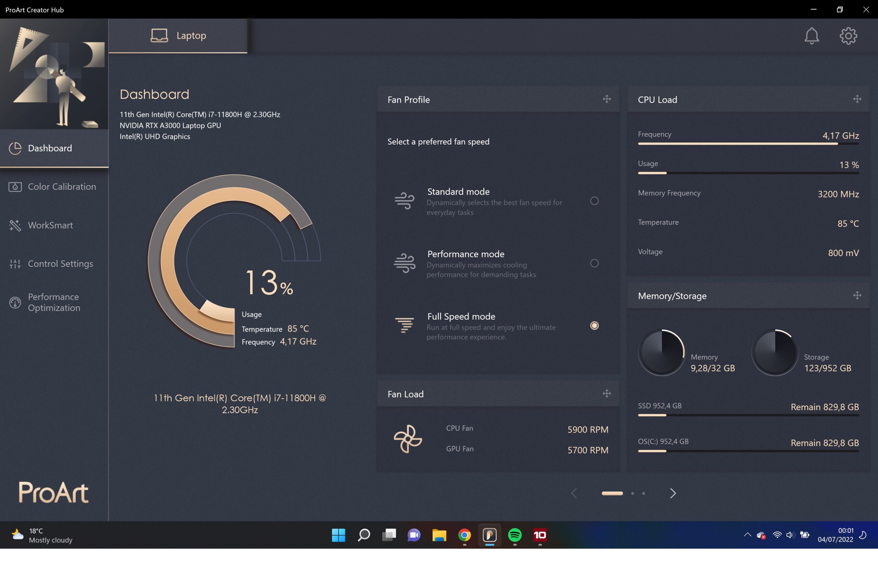Viewport: 878px width, 588px height.
Task: Click the move handle on the Fan Profile panel
Action: pyautogui.click(x=607, y=99)
